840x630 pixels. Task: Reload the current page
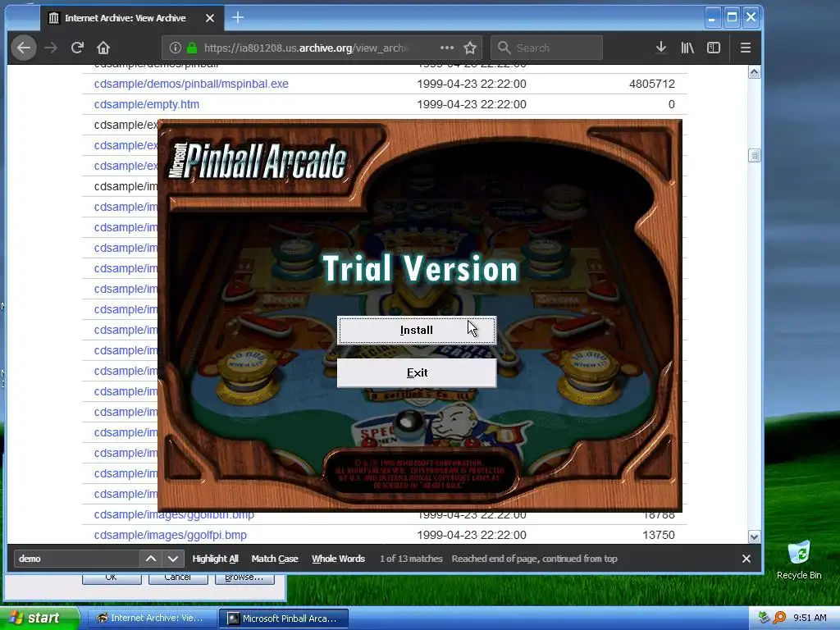coord(77,48)
